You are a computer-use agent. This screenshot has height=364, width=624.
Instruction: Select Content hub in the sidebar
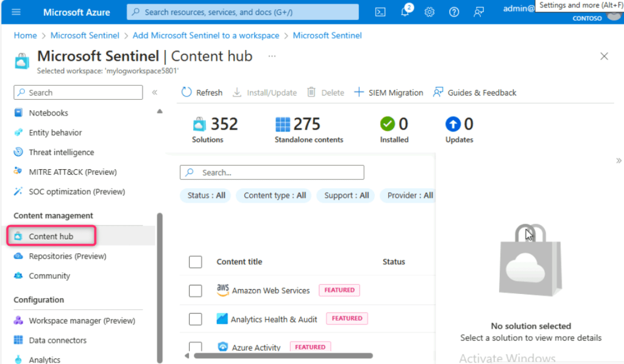click(51, 236)
